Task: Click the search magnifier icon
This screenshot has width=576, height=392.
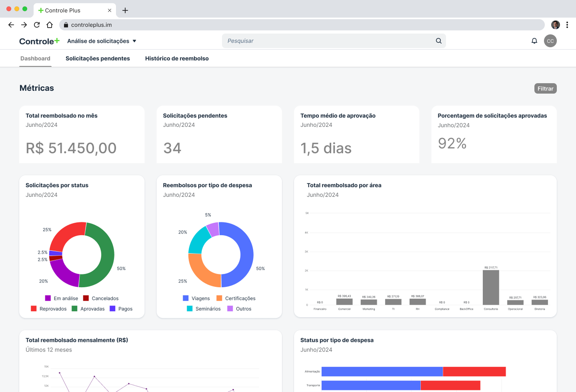Action: coord(439,41)
